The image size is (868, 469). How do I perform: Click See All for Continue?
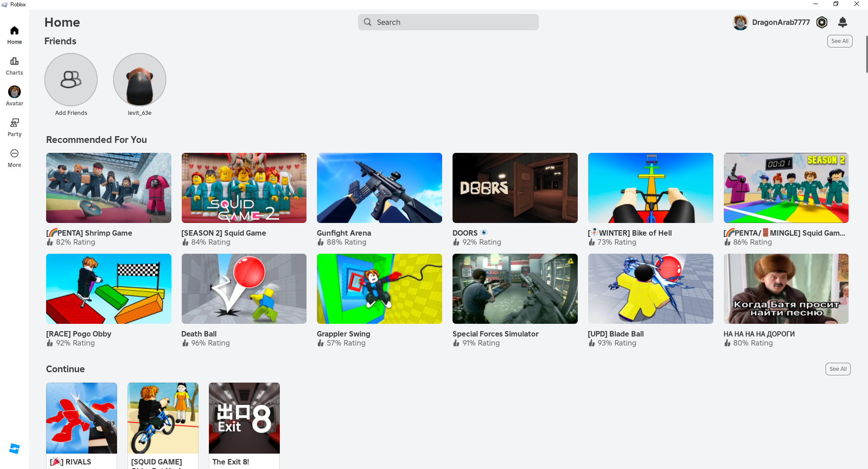[x=838, y=369]
